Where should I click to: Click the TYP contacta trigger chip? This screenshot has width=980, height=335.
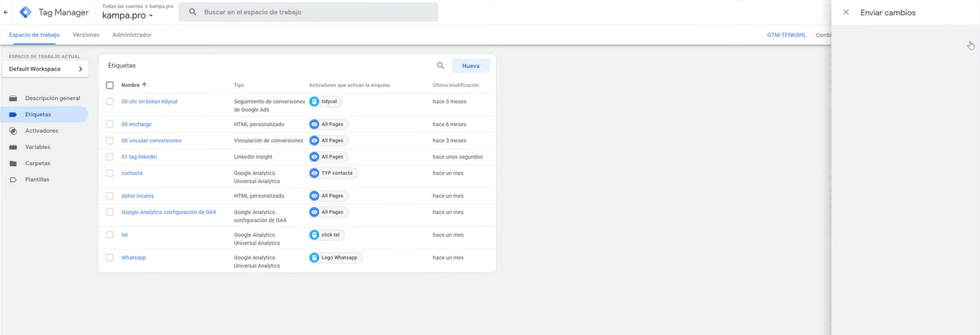point(333,173)
